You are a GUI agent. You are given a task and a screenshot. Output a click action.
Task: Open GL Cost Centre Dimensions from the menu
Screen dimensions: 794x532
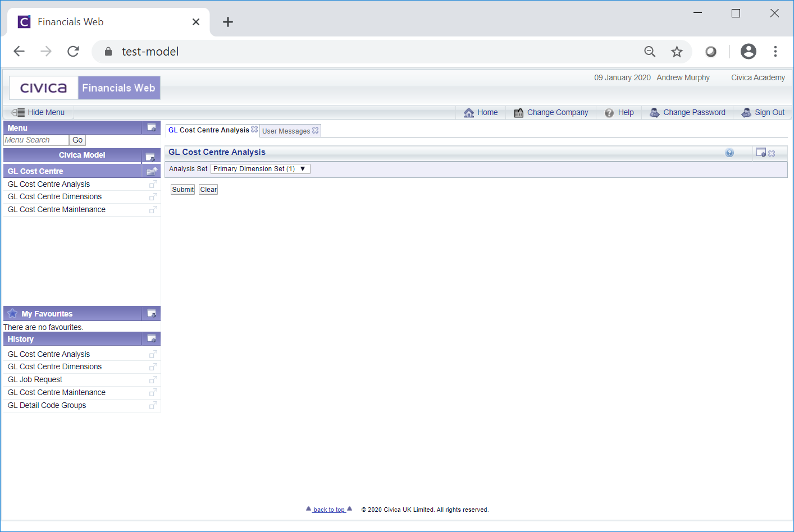(54, 197)
